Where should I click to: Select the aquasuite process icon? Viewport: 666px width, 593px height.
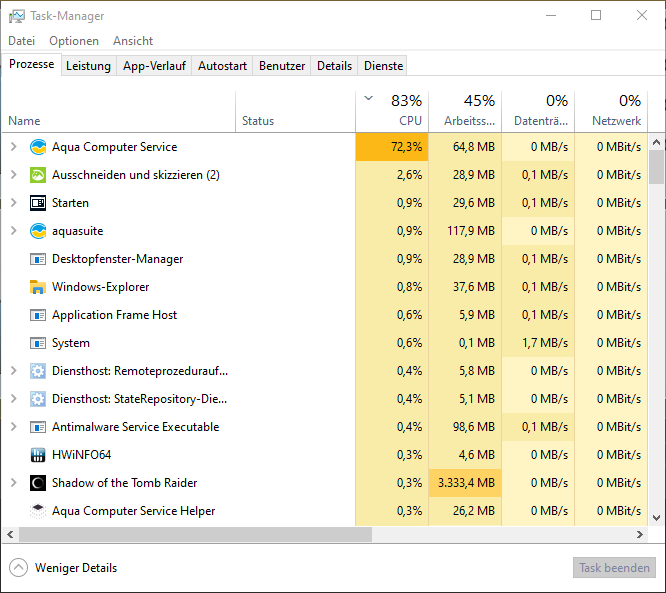38,231
